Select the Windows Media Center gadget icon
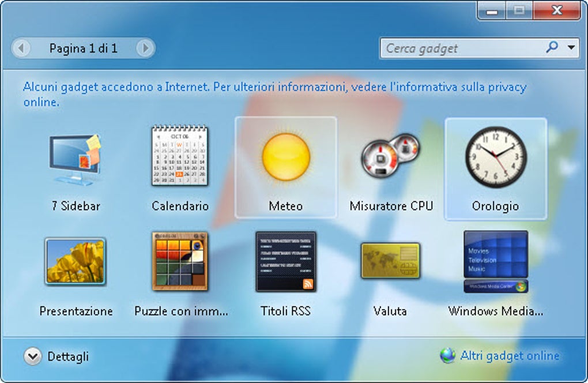The image size is (588, 383). [x=496, y=261]
